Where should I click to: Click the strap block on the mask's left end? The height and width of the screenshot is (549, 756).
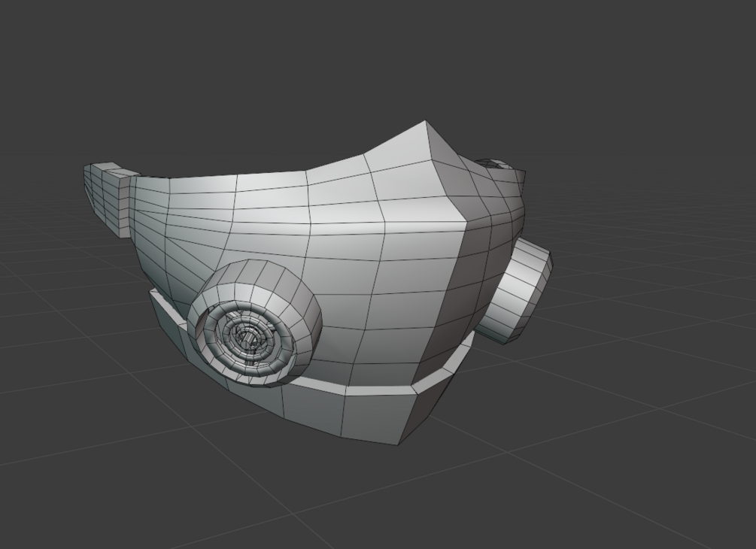(x=111, y=199)
